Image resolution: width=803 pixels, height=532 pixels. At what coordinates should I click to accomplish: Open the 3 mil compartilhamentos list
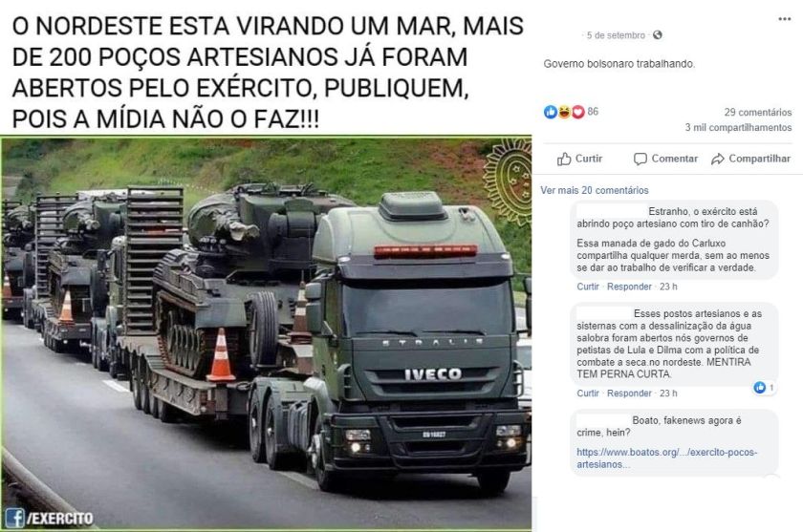point(738,127)
